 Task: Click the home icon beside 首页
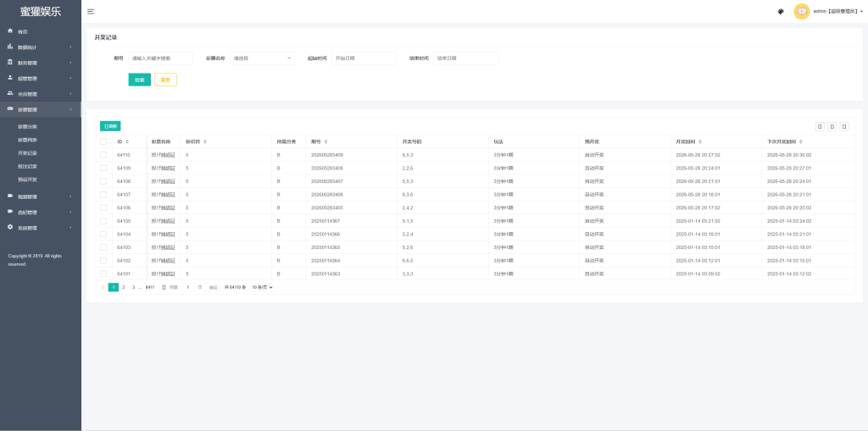coord(10,31)
